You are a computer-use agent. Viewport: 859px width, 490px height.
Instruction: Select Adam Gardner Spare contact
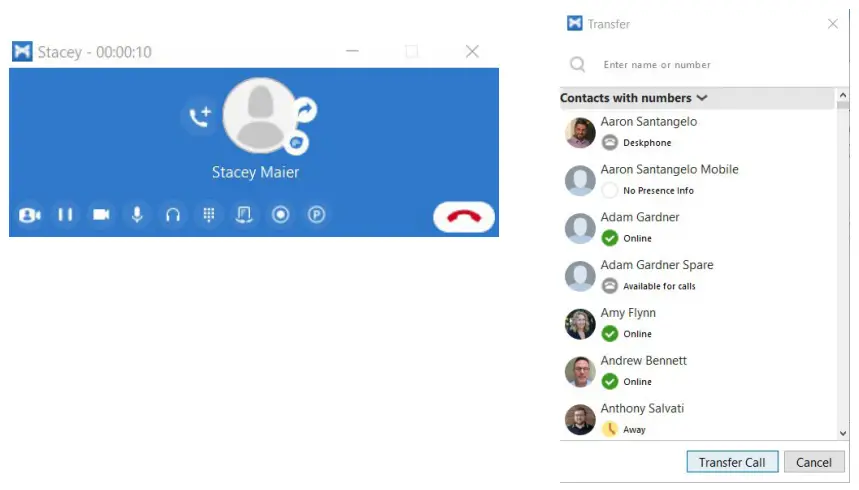point(698,275)
